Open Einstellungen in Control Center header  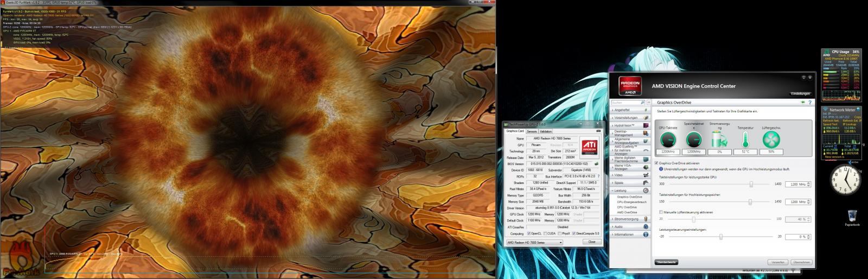(x=801, y=93)
